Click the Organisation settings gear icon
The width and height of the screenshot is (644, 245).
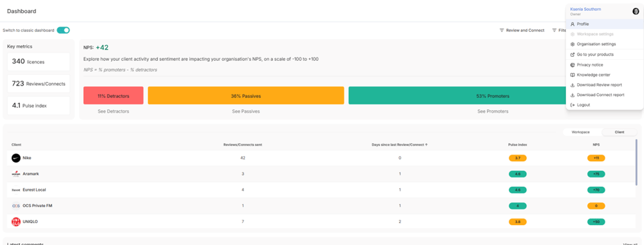click(x=573, y=44)
